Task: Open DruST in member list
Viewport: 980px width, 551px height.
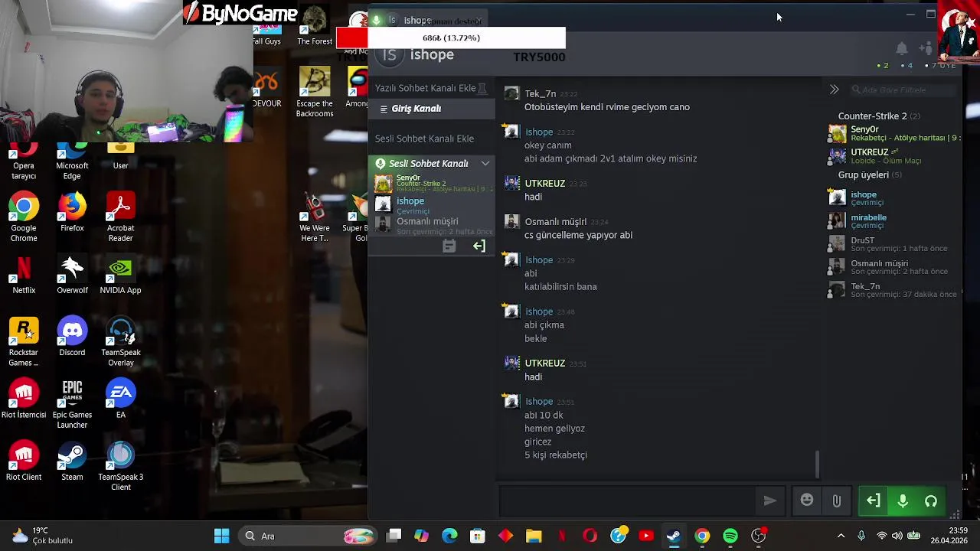Action: click(893, 244)
